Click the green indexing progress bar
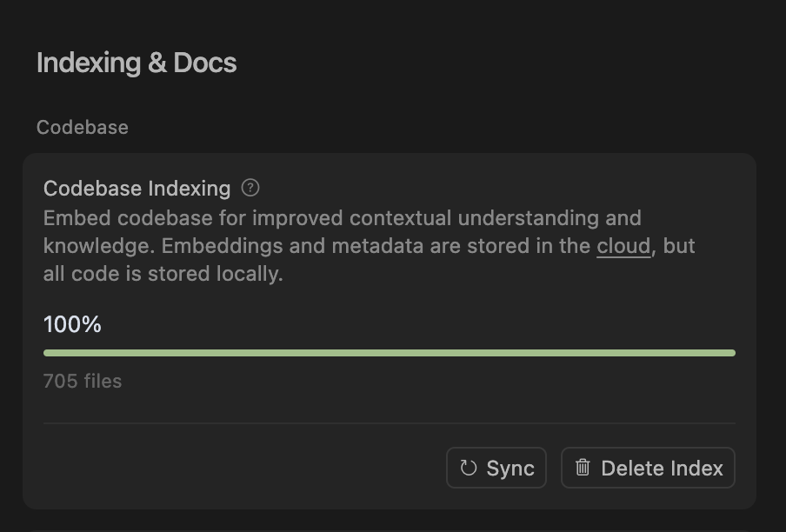The image size is (786, 532). coord(390,353)
